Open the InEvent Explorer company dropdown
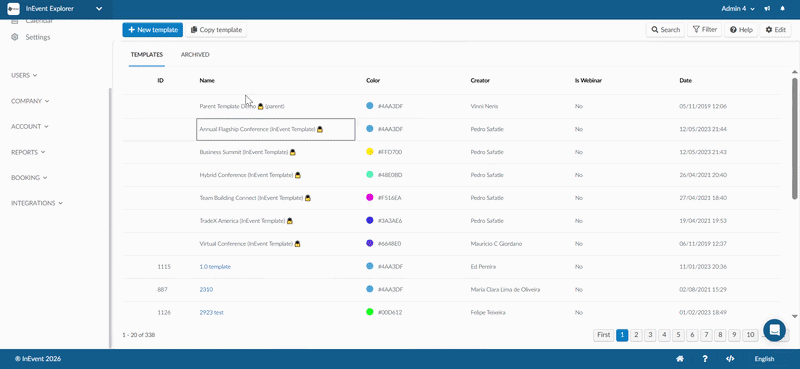The height and width of the screenshot is (369, 800). click(x=56, y=9)
